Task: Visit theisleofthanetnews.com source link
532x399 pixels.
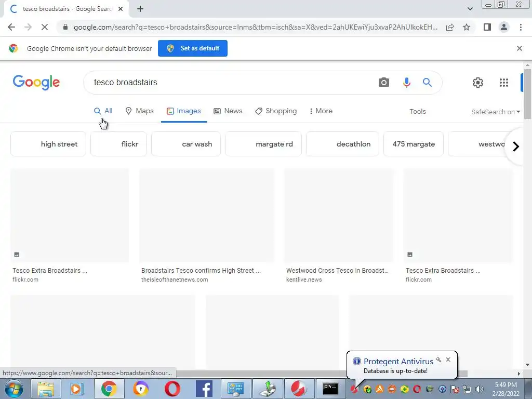Action: 175,280
